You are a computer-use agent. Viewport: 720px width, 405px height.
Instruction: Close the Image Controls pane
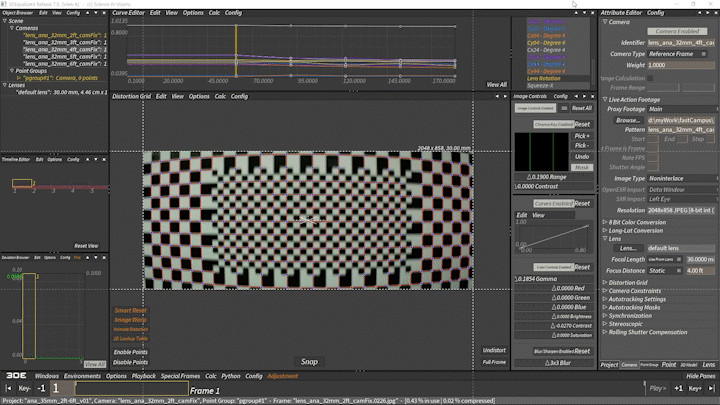[x=593, y=96]
